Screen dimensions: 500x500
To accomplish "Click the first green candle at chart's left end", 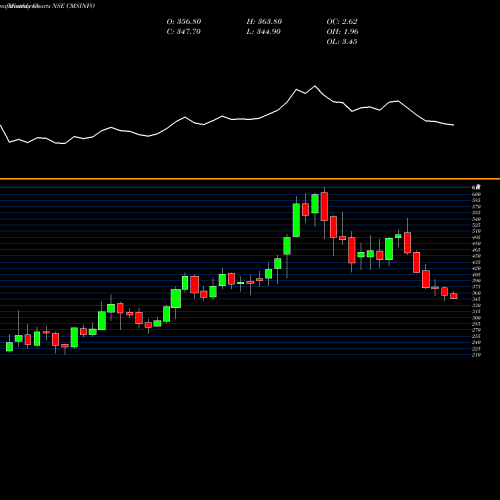I will 9,347.
